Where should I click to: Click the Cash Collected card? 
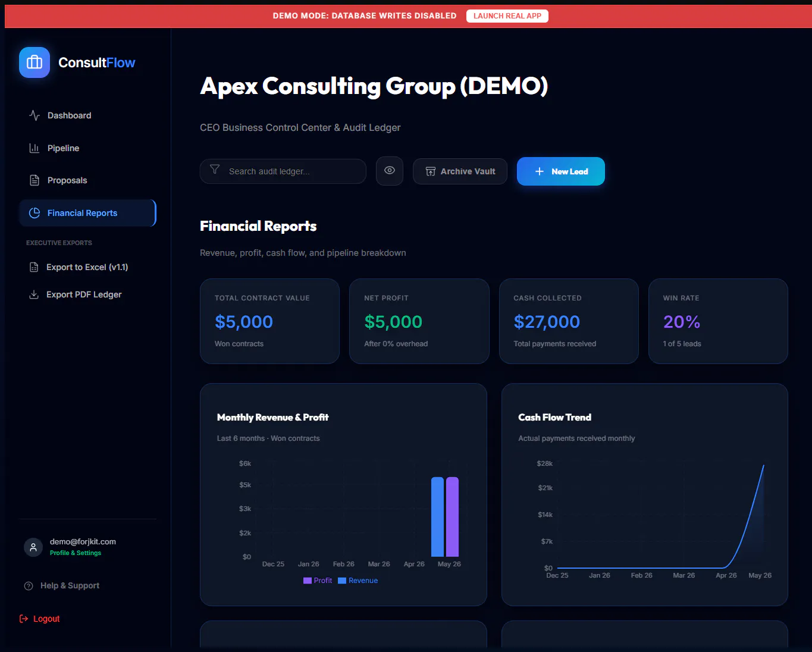tap(569, 321)
